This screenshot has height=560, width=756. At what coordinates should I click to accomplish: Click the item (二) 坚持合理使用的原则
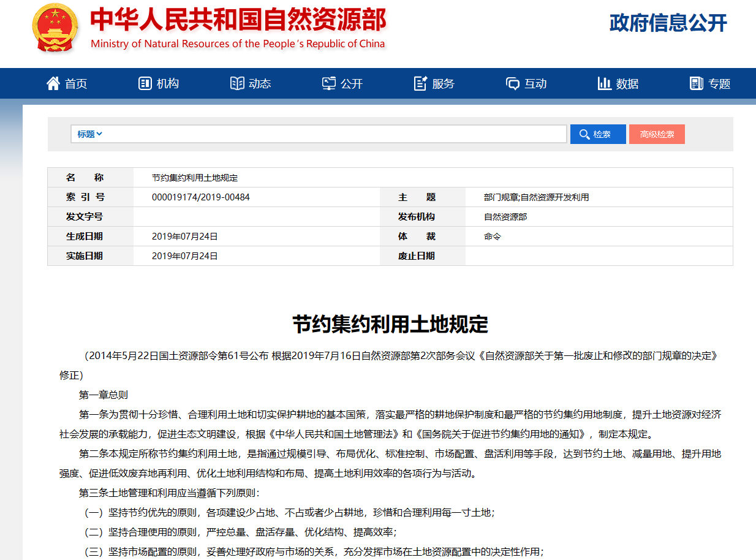tap(242, 532)
